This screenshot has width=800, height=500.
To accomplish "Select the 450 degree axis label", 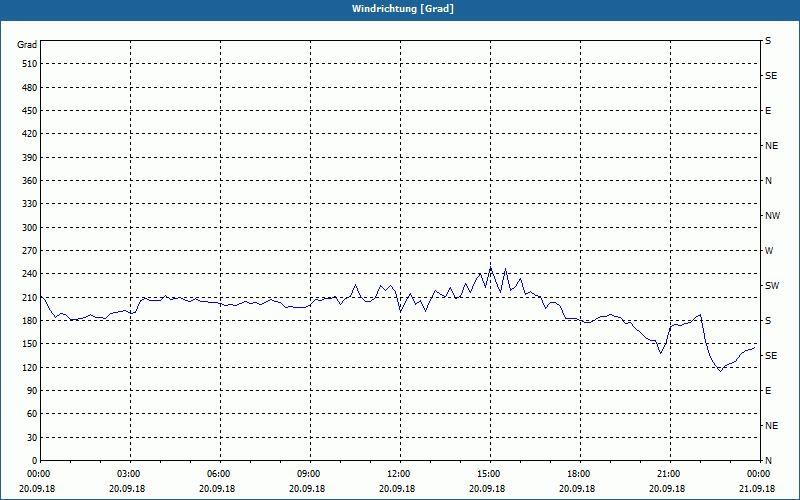I will [30, 111].
